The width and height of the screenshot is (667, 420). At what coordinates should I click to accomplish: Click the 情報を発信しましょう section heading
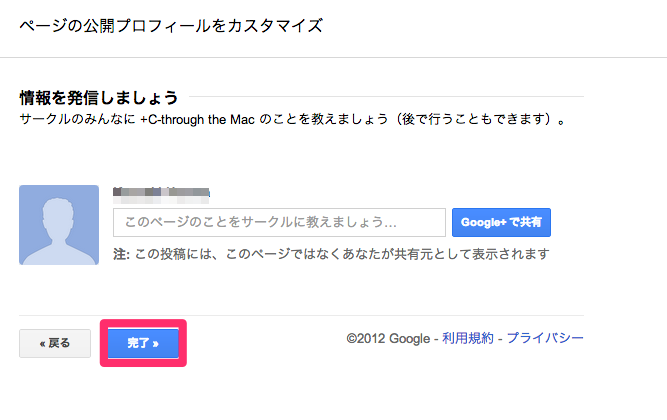pos(99,97)
